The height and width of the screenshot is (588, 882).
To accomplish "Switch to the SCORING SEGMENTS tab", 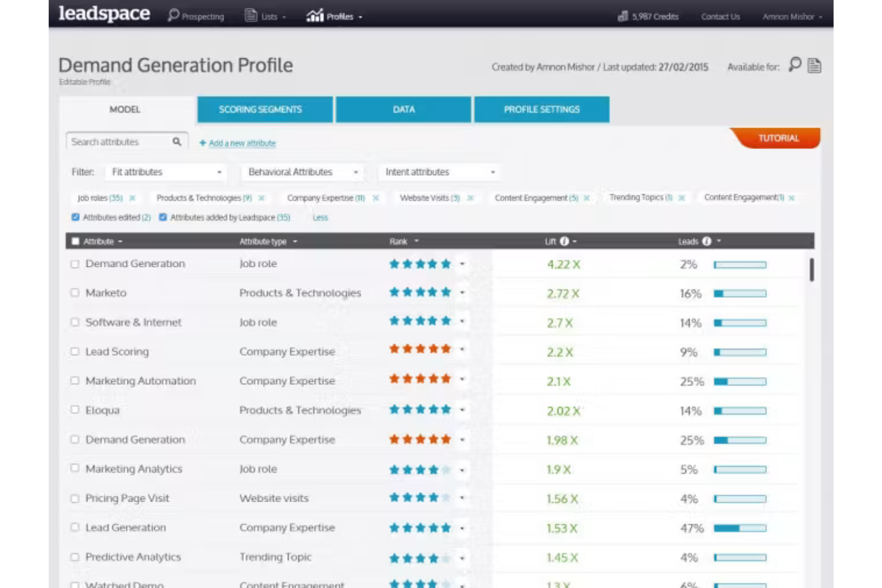I will point(265,110).
